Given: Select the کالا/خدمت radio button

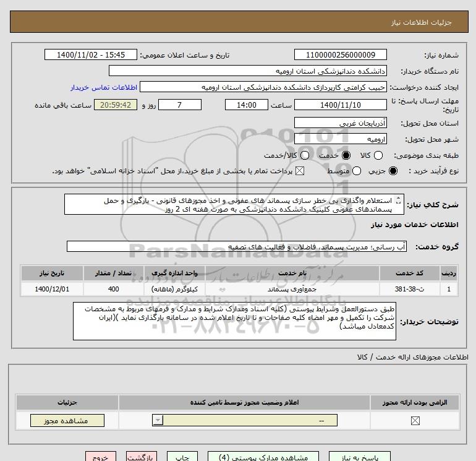Looking at the screenshot, I should [305, 155].
